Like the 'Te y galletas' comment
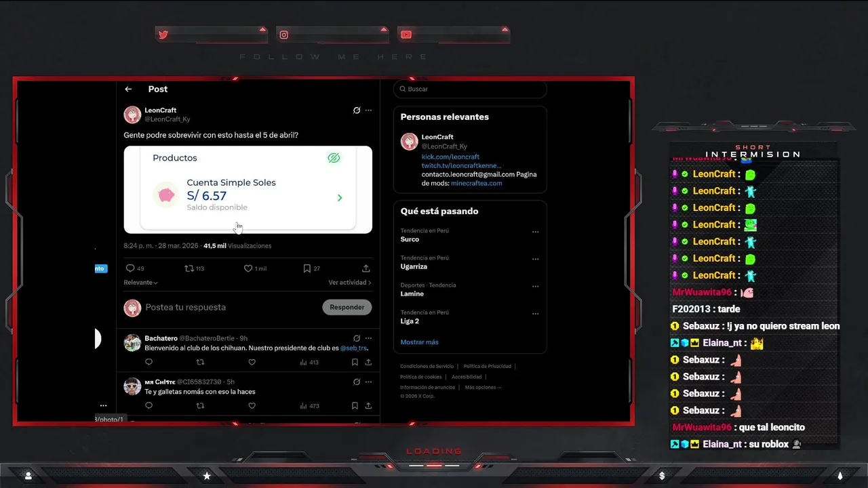868x488 pixels. [252, 406]
